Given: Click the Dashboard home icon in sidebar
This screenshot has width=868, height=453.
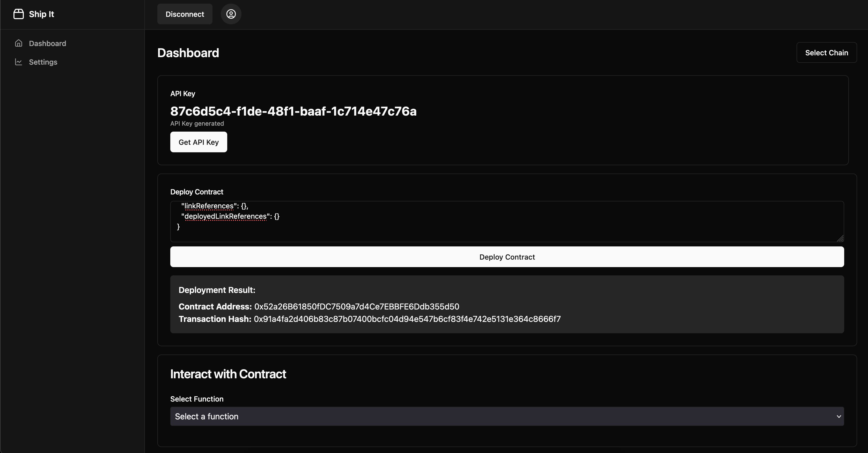Looking at the screenshot, I should coord(19,43).
